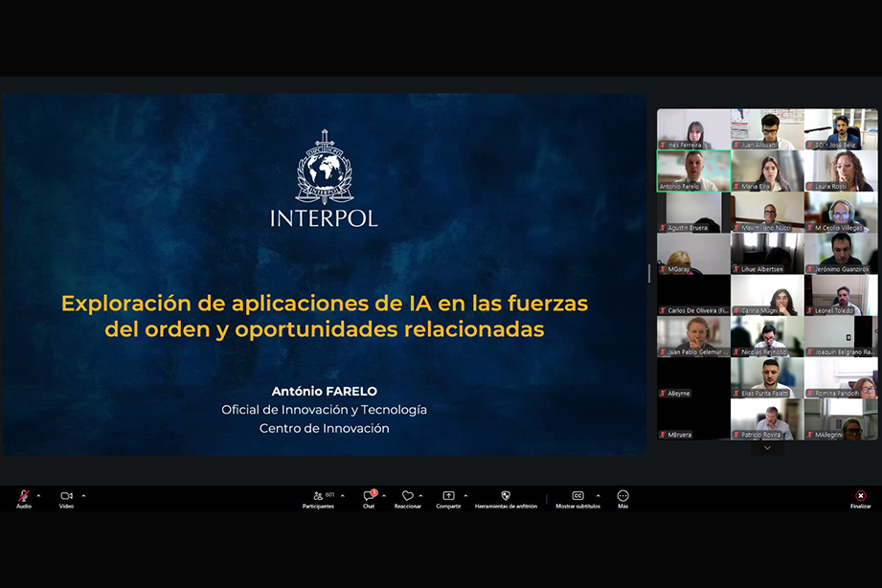Show more participants with gallery down chevron
The width and height of the screenshot is (882, 588).
click(766, 447)
